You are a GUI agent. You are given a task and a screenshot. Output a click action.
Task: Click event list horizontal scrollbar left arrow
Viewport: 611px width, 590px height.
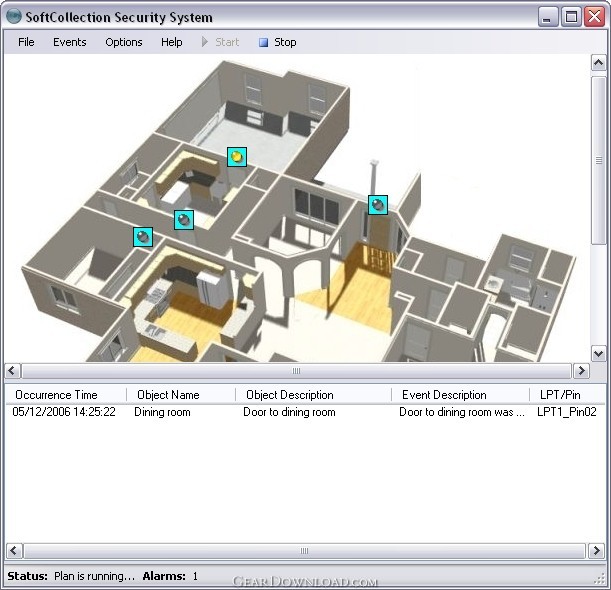14,551
